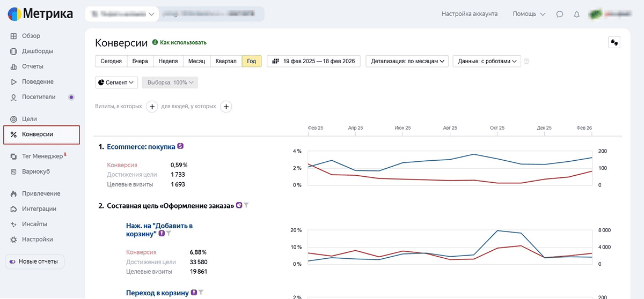Open the chat messages icon in header
Screen dimensions: 644x299
(x=560, y=14)
